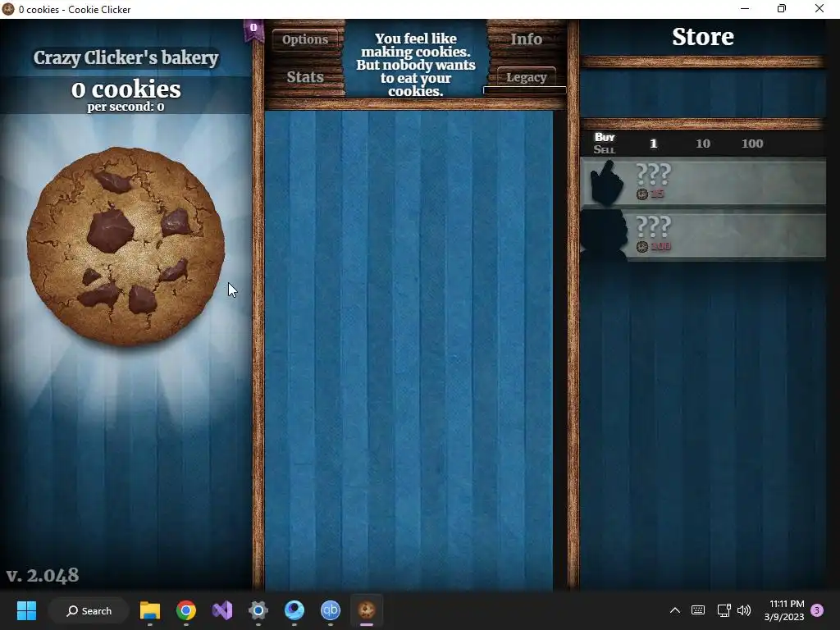Select Sell mode in store
The image size is (840, 630).
coord(605,149)
